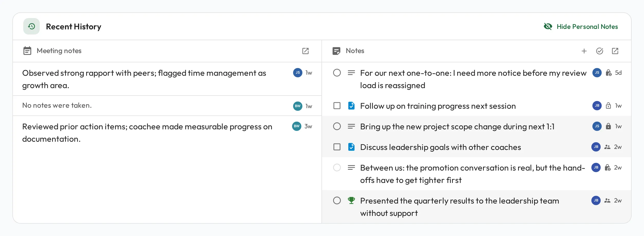Click shared people icon on 'Presented the quarterly results'
The height and width of the screenshot is (236, 644).
[607, 200]
